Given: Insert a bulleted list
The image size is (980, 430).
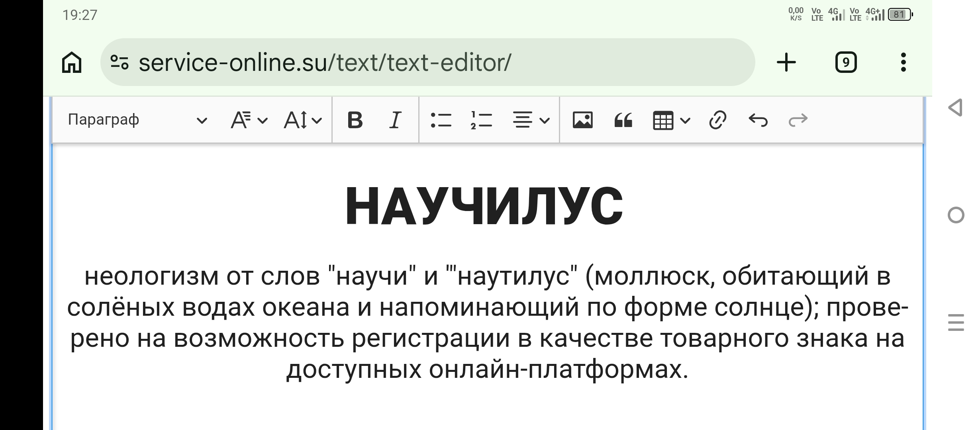Looking at the screenshot, I should [441, 120].
